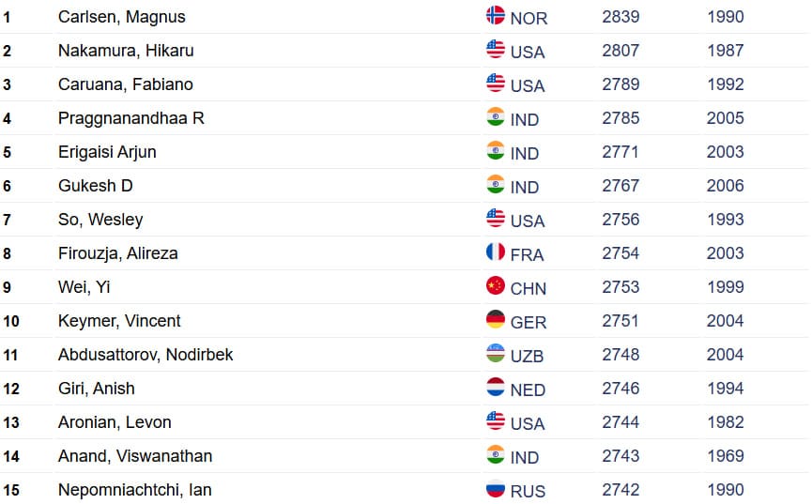The height and width of the screenshot is (504, 812).
Task: Select the China flag icon by CHN
Action: click(x=495, y=285)
